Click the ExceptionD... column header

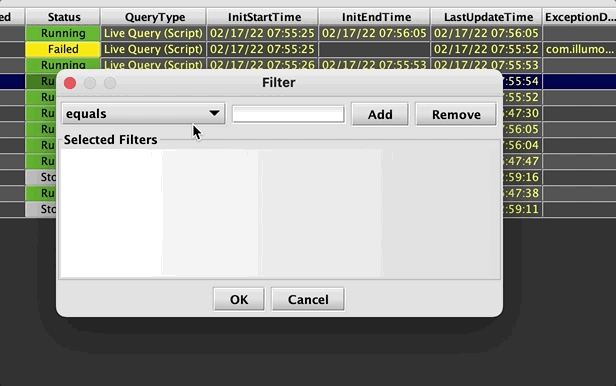coord(579,17)
